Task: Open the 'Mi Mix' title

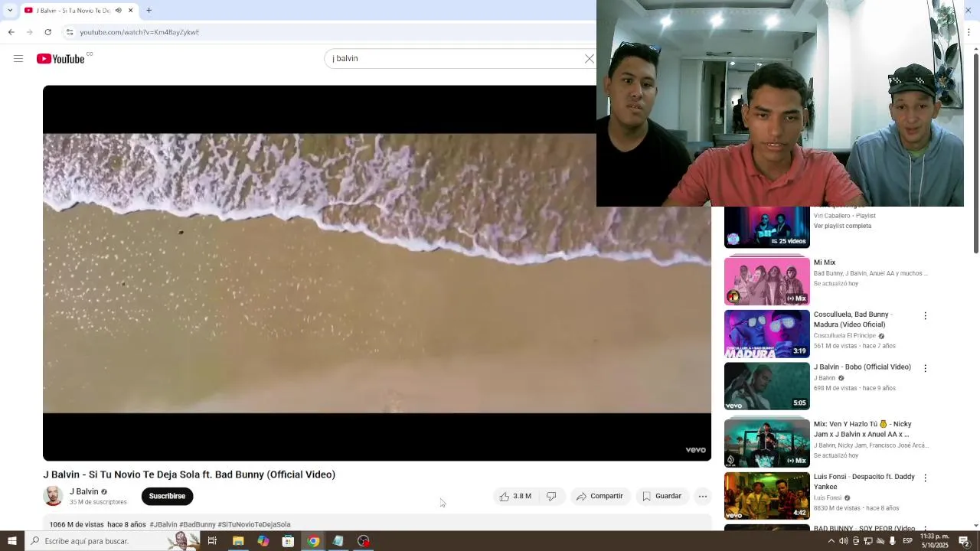Action: [825, 262]
